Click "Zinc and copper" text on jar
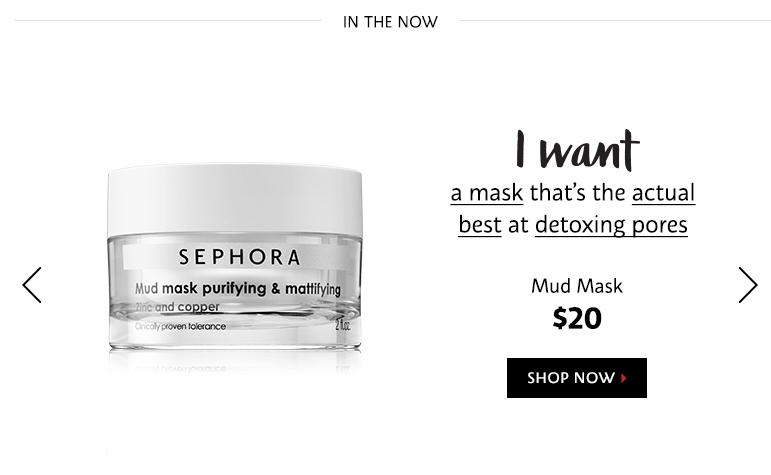771x475 pixels. pos(178,307)
